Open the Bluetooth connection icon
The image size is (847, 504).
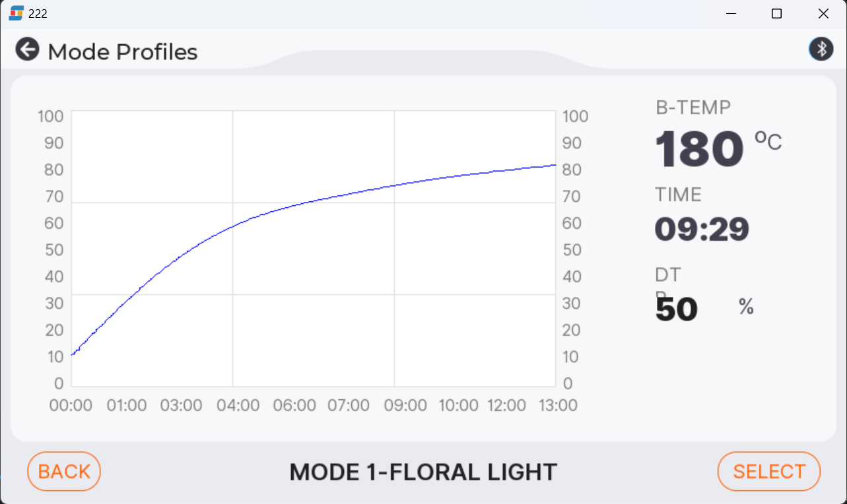pos(821,49)
